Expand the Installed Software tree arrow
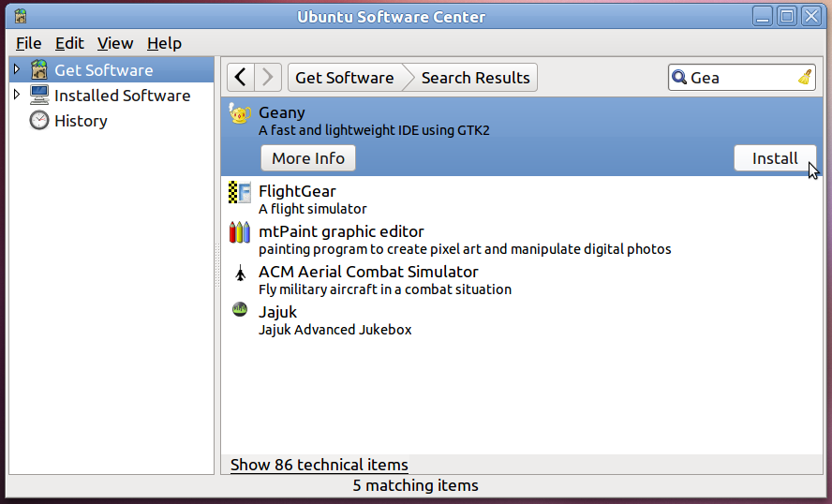 17,96
